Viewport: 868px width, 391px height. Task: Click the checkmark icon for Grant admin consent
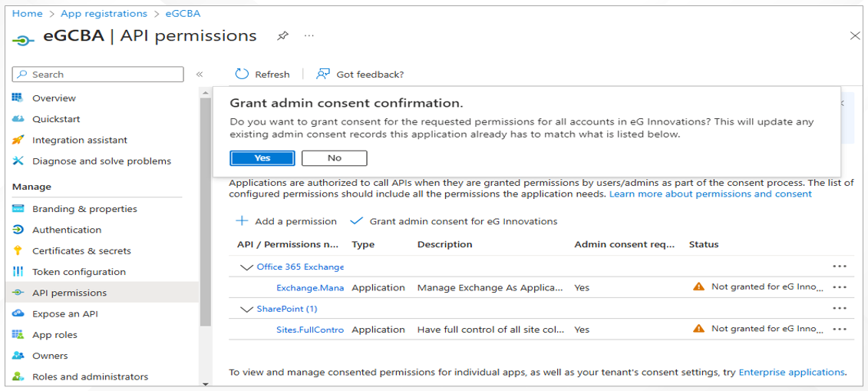[x=357, y=221]
